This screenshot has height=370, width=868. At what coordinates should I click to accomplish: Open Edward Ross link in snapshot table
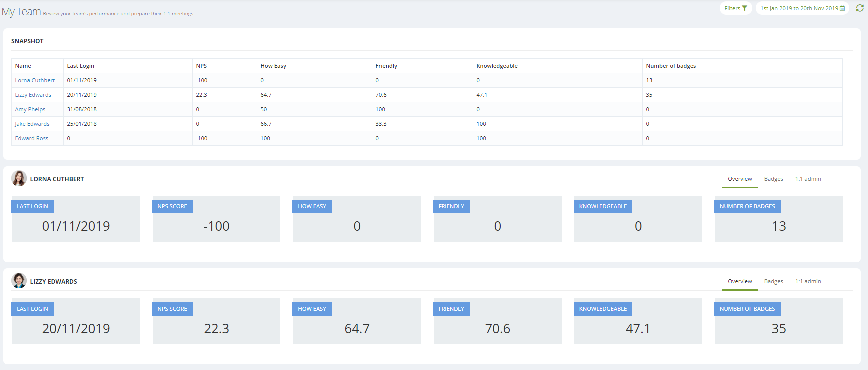(32, 138)
